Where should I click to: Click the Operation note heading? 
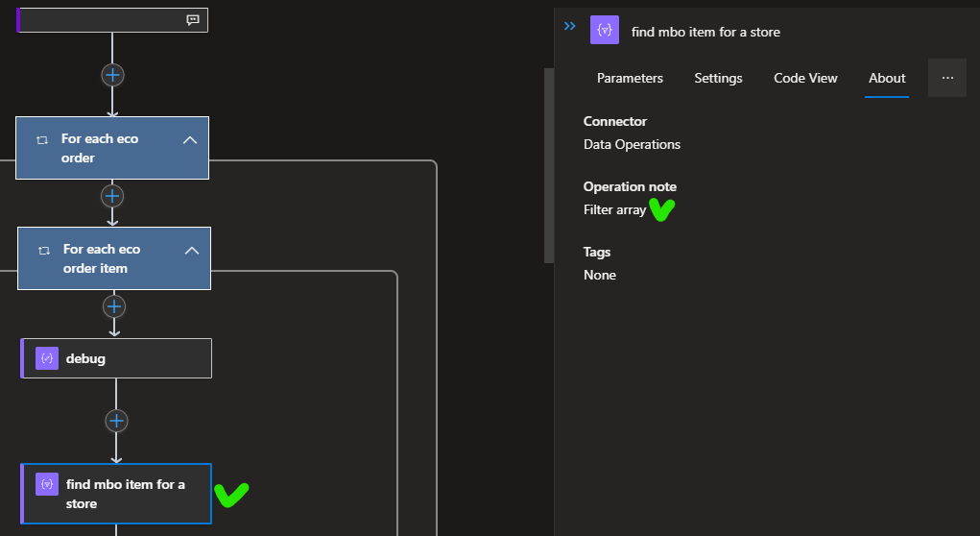point(630,186)
